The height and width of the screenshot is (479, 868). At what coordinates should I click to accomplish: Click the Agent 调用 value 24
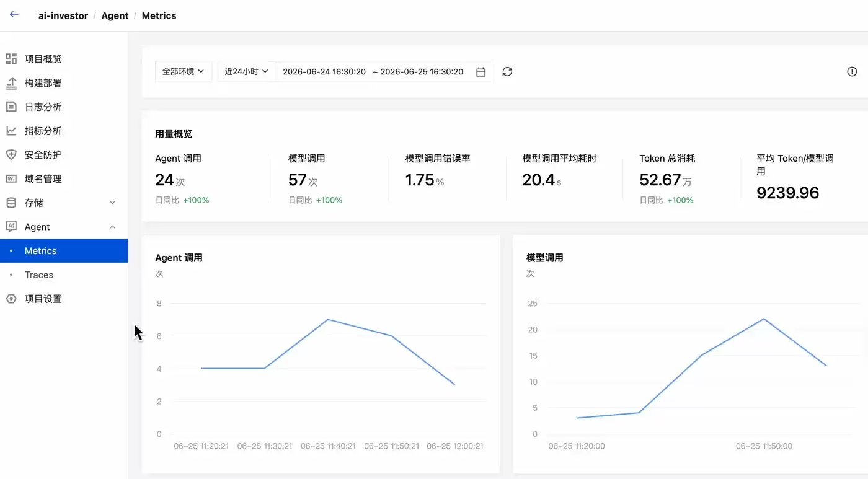tap(164, 180)
